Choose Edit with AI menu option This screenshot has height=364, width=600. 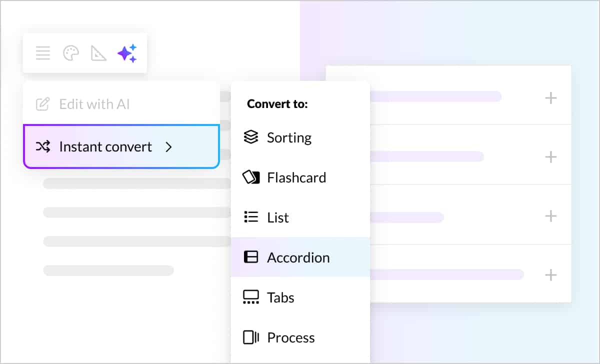pos(94,104)
